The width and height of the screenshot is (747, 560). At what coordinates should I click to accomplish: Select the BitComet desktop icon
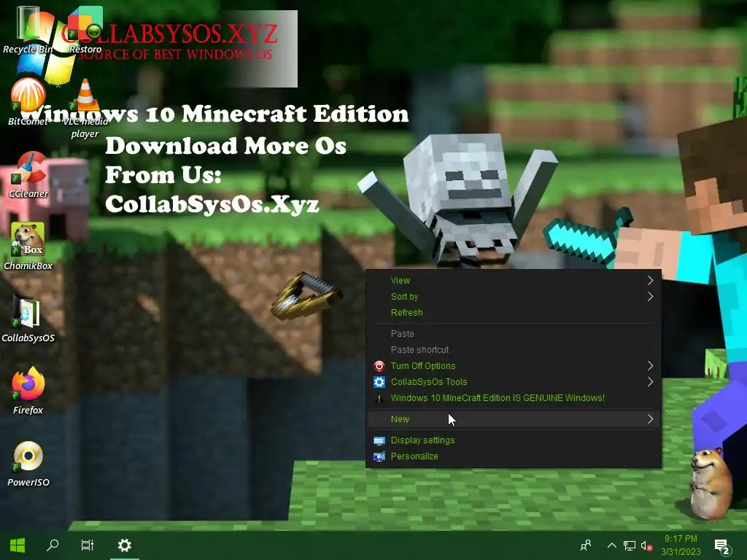pos(28,101)
